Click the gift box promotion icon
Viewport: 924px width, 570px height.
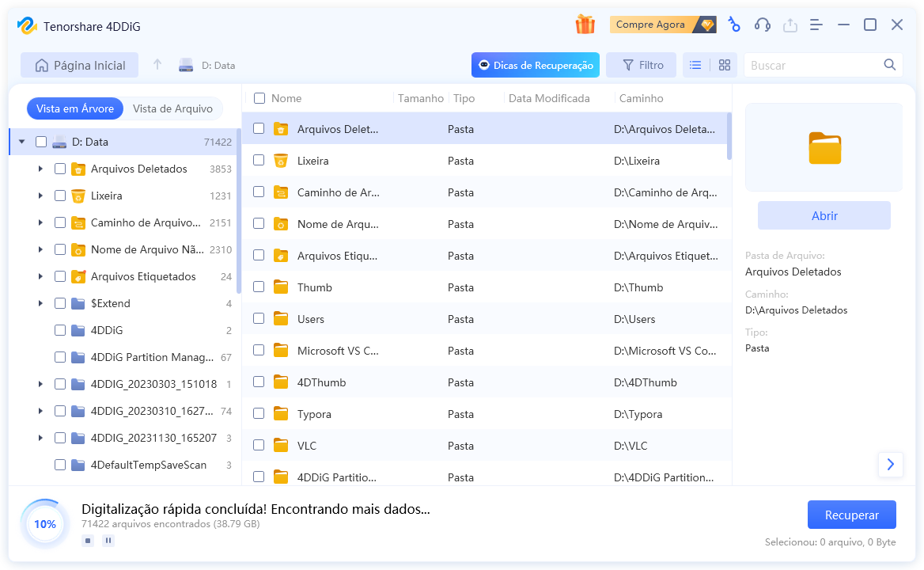(585, 25)
